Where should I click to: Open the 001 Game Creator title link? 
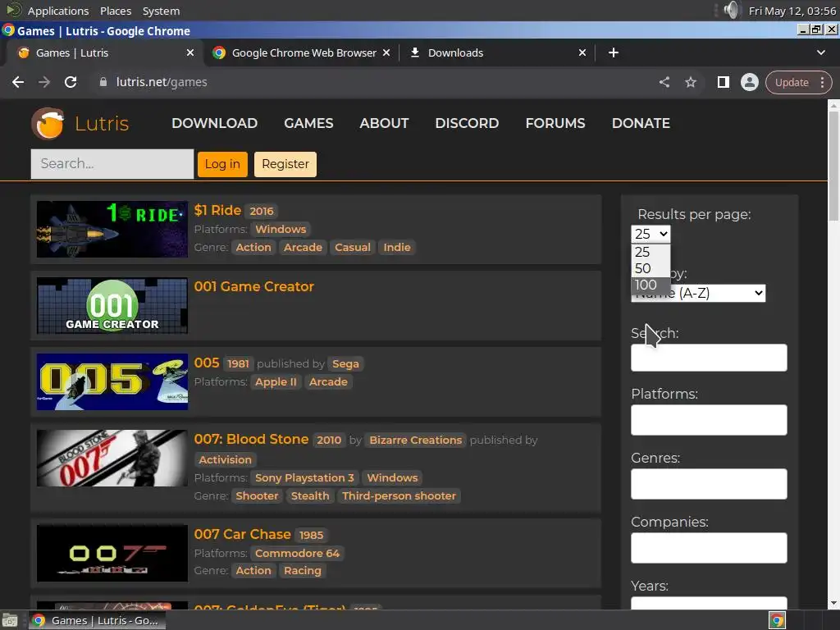click(254, 286)
